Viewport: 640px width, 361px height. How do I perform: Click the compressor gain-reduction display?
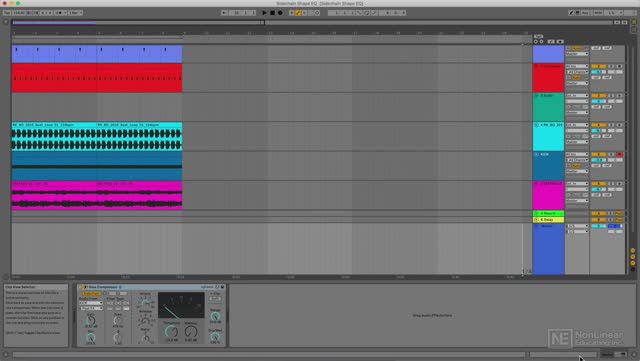point(181,305)
